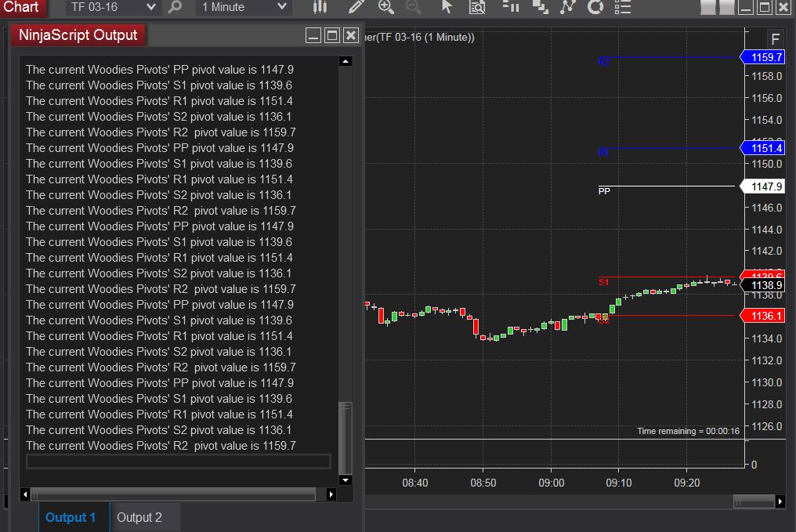Show the Data Box icon
Viewport: 796px width, 532px height.
(x=477, y=7)
